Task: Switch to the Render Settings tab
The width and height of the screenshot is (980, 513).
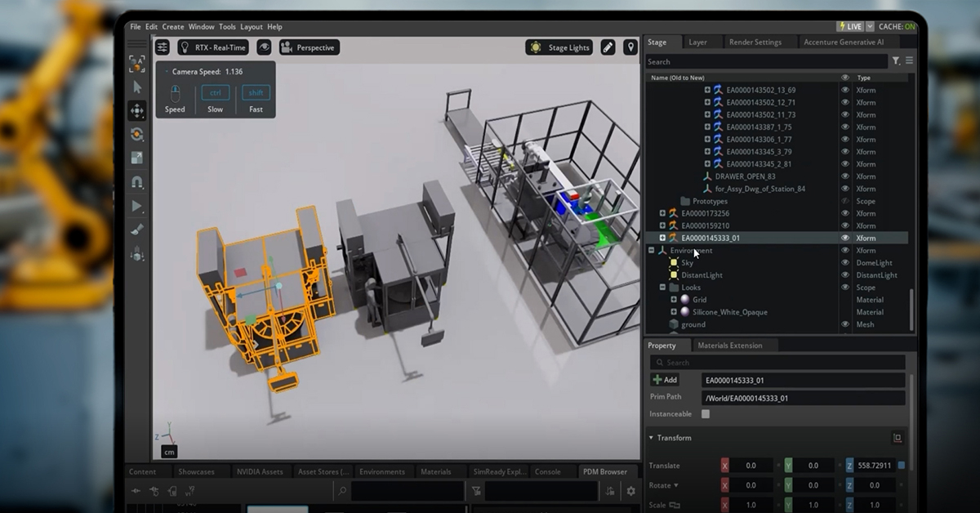Action: pyautogui.click(x=755, y=42)
